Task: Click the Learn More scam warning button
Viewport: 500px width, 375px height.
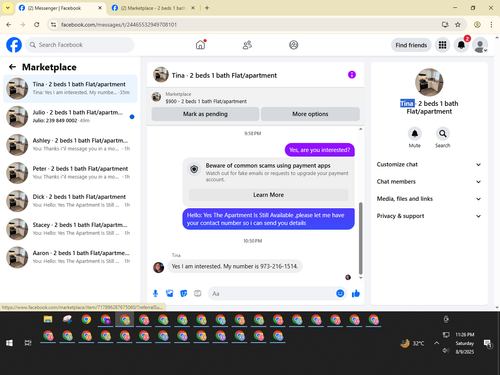Action: click(268, 195)
